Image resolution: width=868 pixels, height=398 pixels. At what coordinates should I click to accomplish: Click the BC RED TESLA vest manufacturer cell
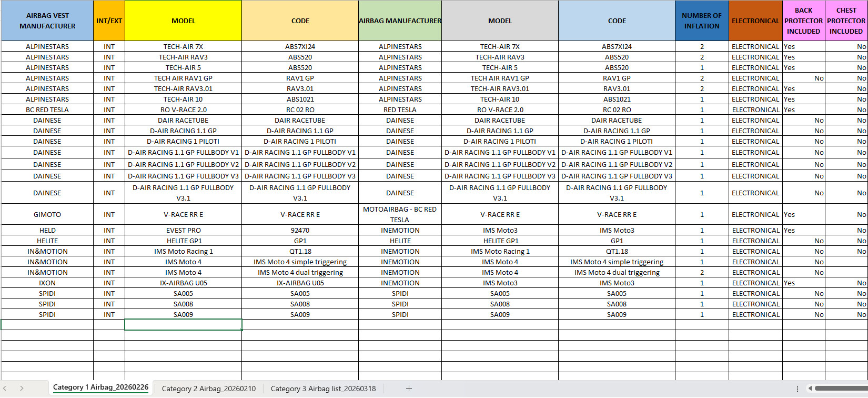[47, 110]
